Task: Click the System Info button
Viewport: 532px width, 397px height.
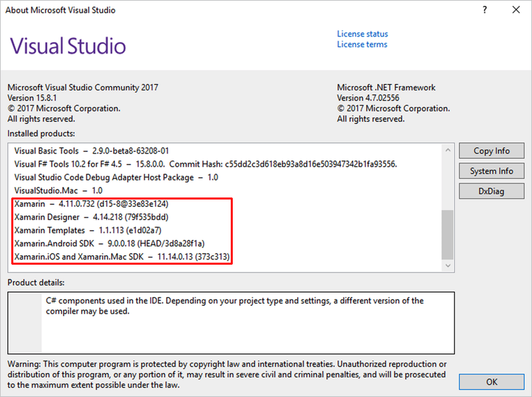Action: pyautogui.click(x=491, y=171)
